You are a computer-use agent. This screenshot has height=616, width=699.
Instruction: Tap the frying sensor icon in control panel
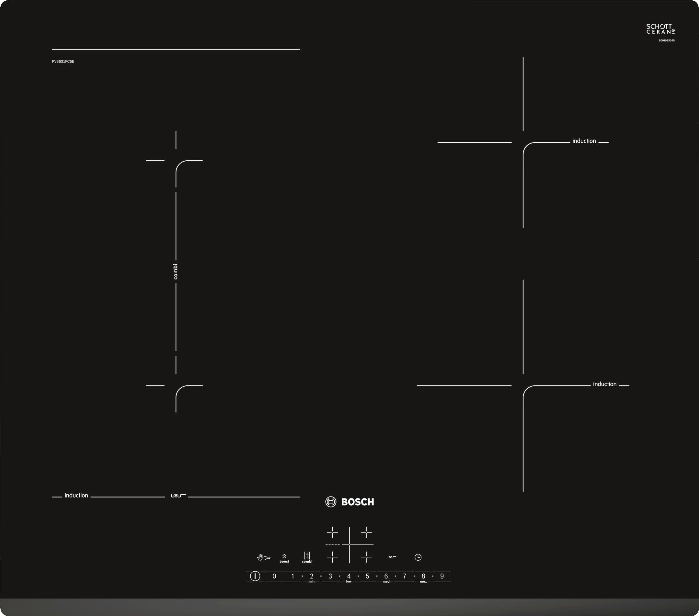click(392, 557)
